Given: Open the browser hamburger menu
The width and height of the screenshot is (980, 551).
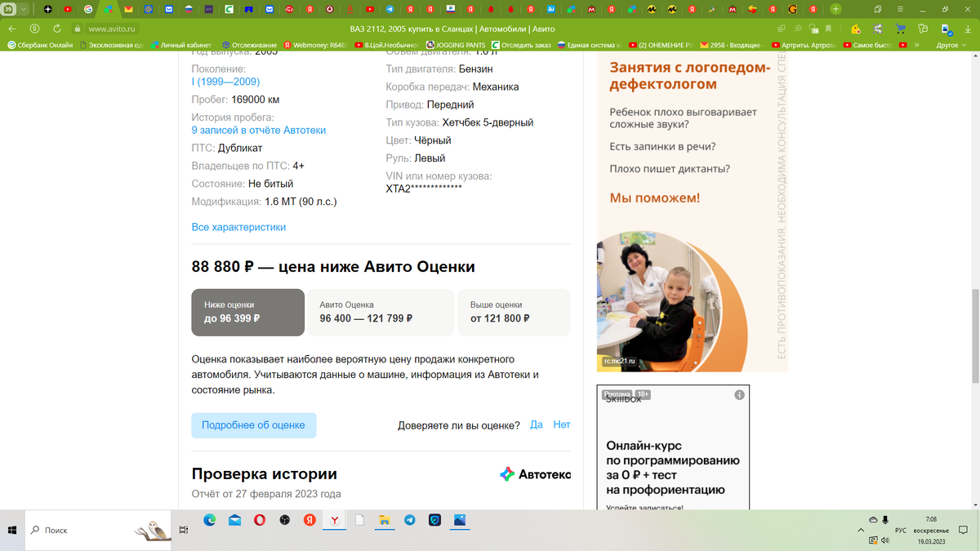Looking at the screenshot, I should click(898, 9).
